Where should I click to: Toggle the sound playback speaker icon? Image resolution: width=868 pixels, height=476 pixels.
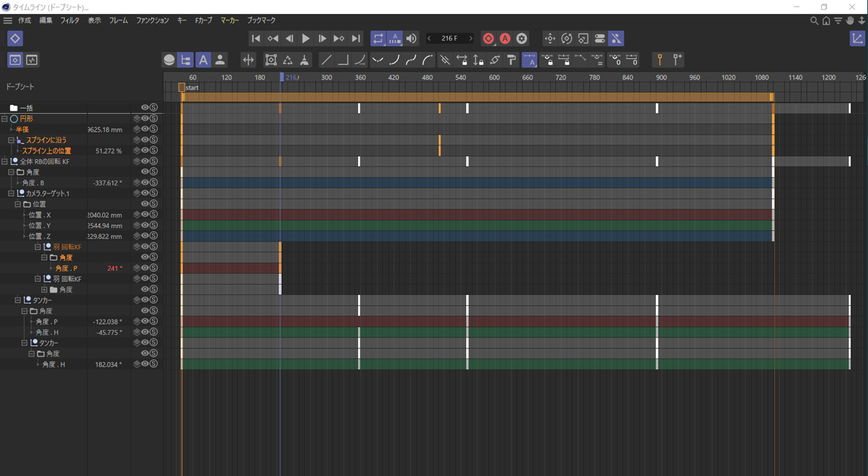(x=411, y=39)
